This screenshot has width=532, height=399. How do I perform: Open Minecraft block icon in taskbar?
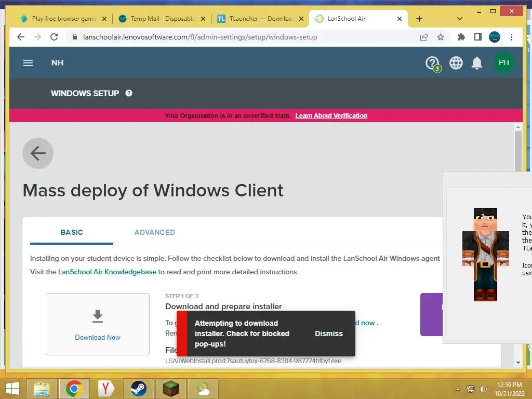pyautogui.click(x=170, y=389)
